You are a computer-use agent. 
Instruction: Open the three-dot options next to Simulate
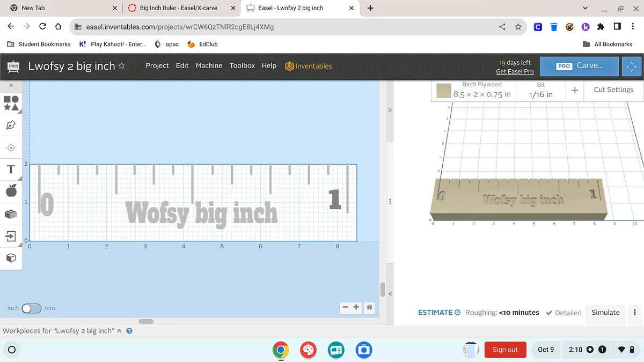pos(635,313)
